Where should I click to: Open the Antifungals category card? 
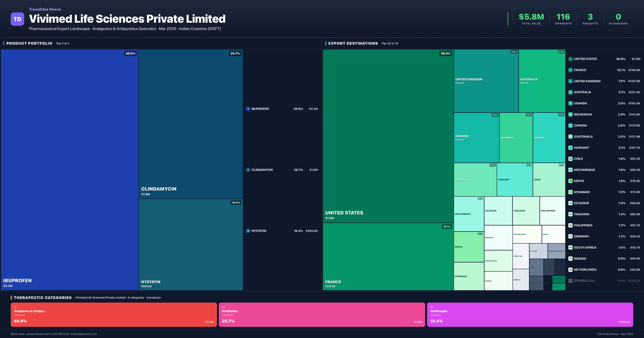point(530,315)
